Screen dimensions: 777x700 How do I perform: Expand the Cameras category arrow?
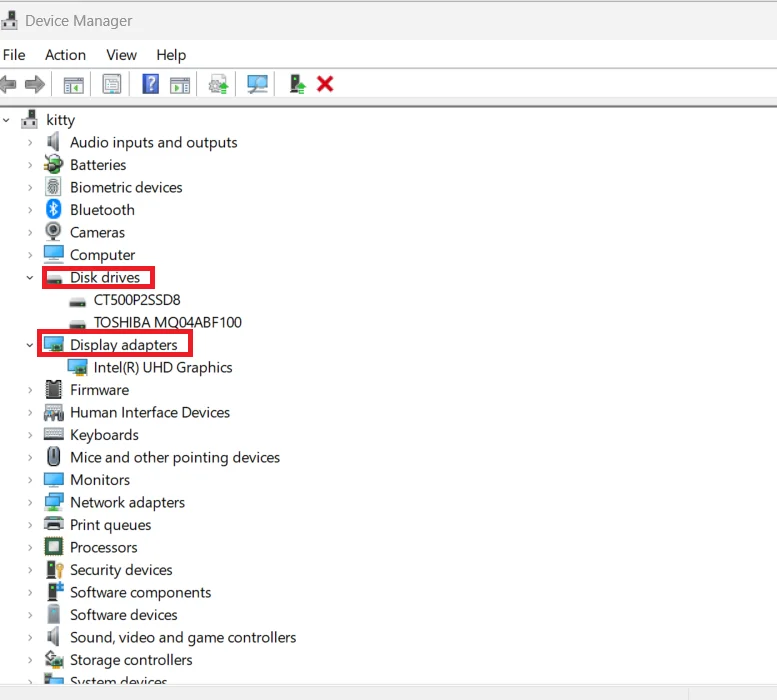(30, 233)
